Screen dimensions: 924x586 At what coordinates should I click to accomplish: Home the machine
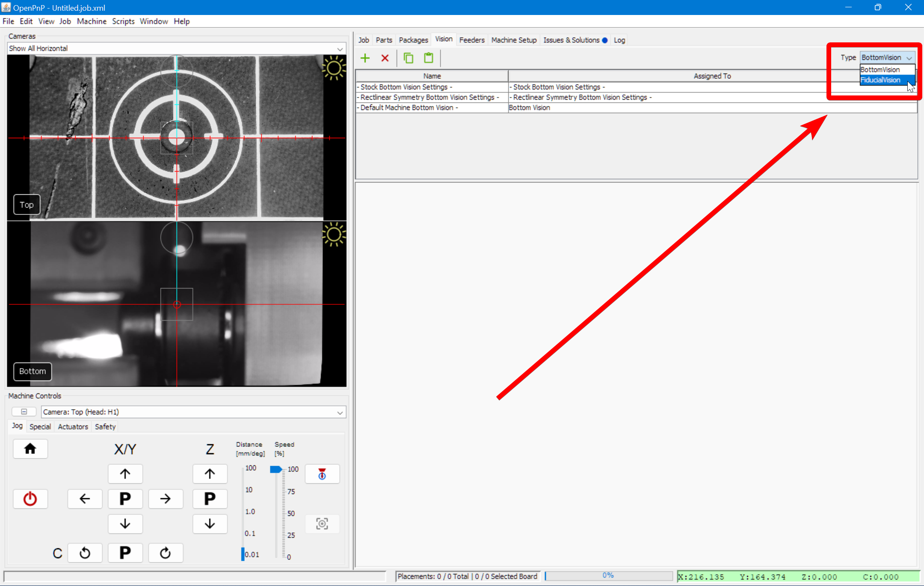pyautogui.click(x=30, y=449)
